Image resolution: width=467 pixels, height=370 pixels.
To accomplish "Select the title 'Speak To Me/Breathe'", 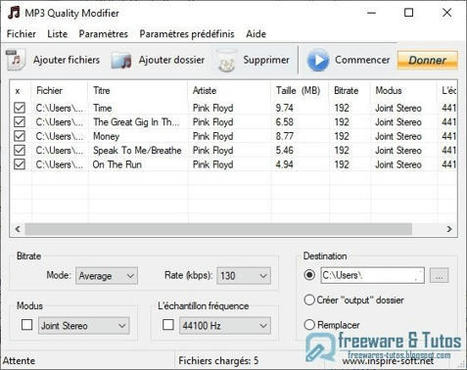I will (x=137, y=150).
